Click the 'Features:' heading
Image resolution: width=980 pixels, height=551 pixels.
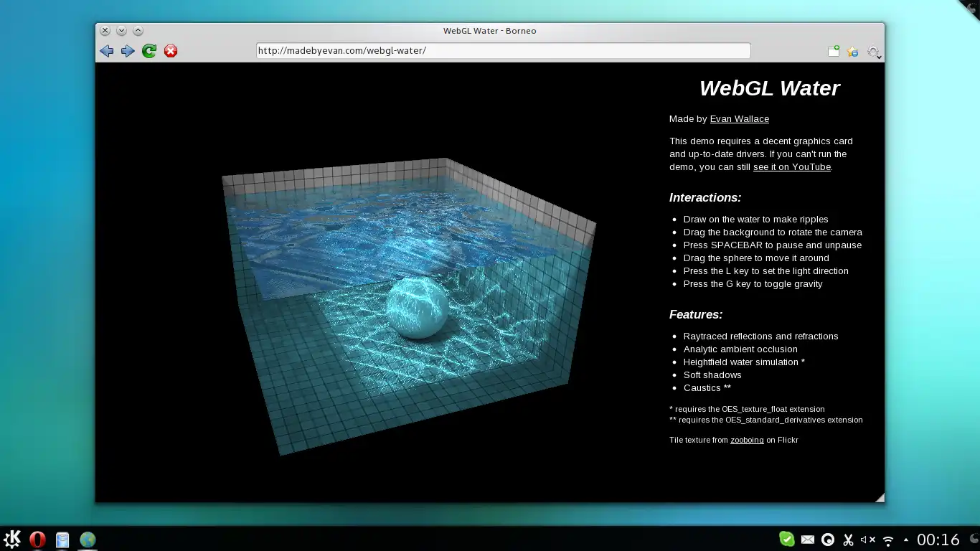click(x=696, y=315)
